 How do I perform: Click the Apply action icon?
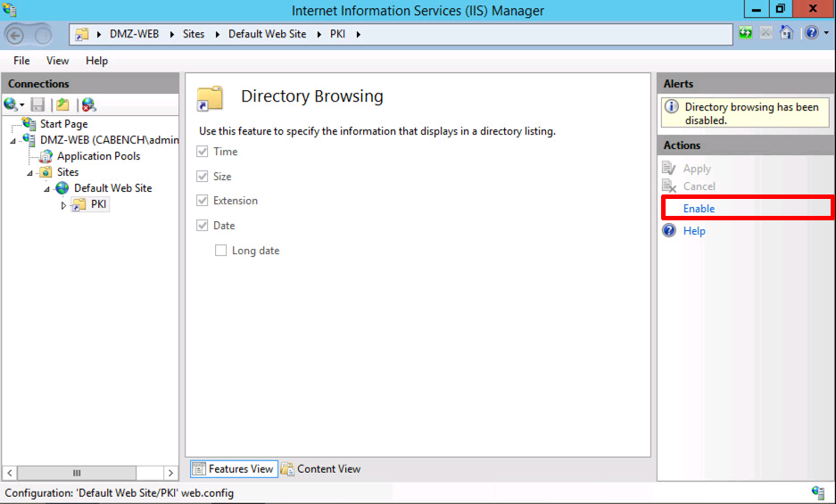(669, 168)
